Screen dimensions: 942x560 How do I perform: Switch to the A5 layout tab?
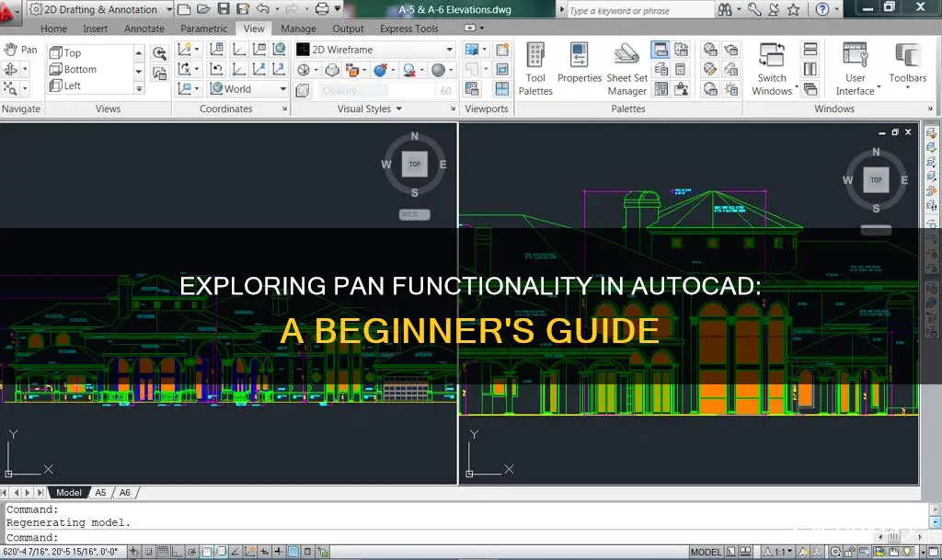click(100, 493)
